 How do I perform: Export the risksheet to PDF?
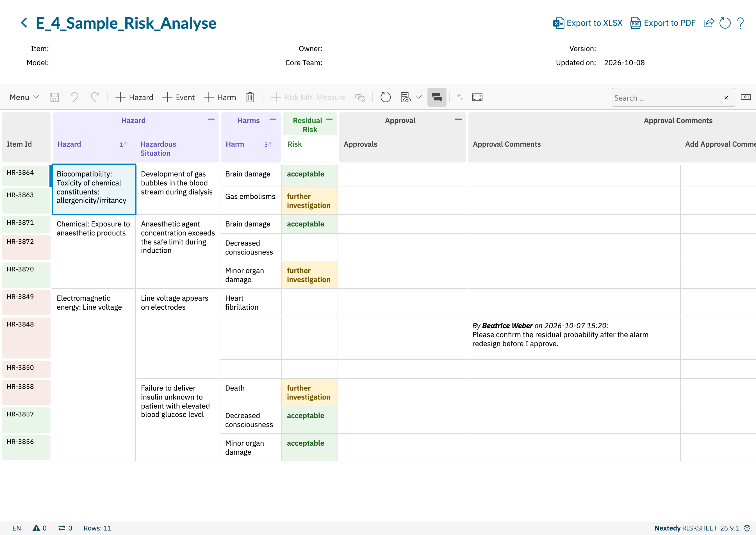tap(663, 23)
